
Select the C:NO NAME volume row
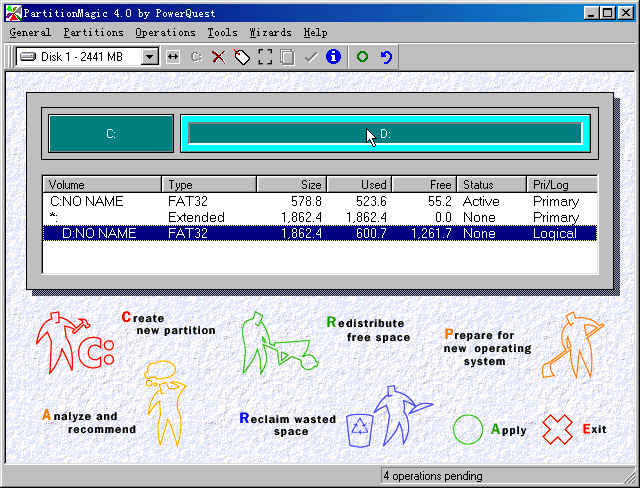pyautogui.click(x=320, y=201)
